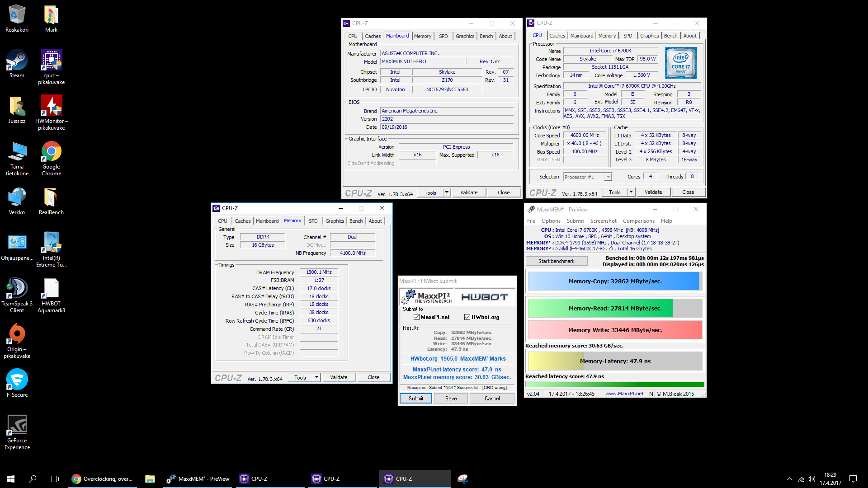868x488 pixels.
Task: Open Bench tab in the CPU-tab CPU-Z window
Action: point(670,36)
